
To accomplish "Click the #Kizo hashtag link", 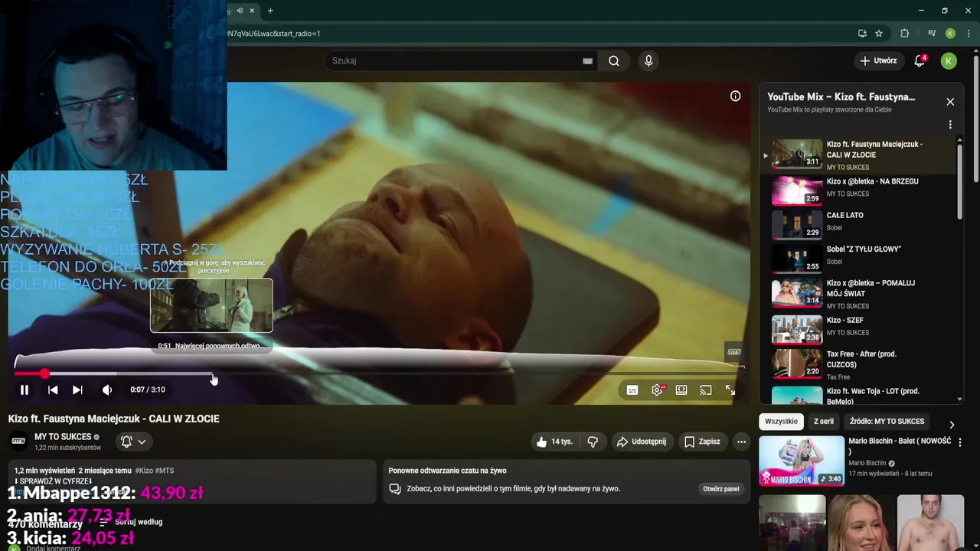I will (143, 471).
